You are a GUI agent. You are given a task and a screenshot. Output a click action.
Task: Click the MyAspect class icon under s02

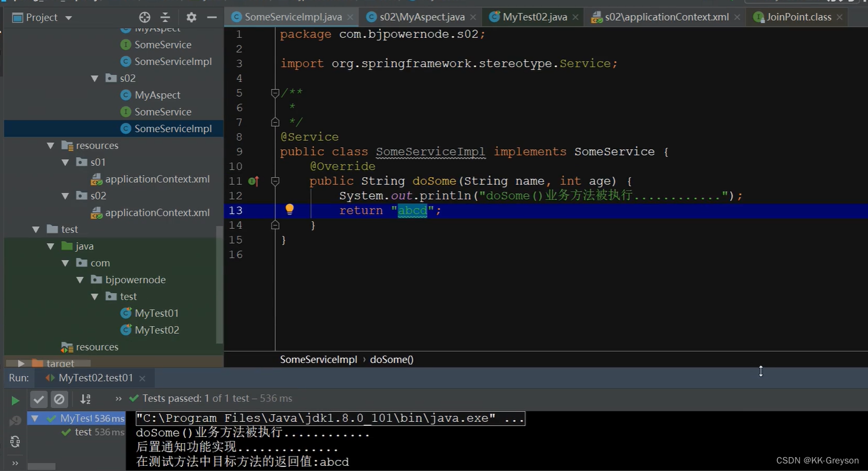click(126, 95)
